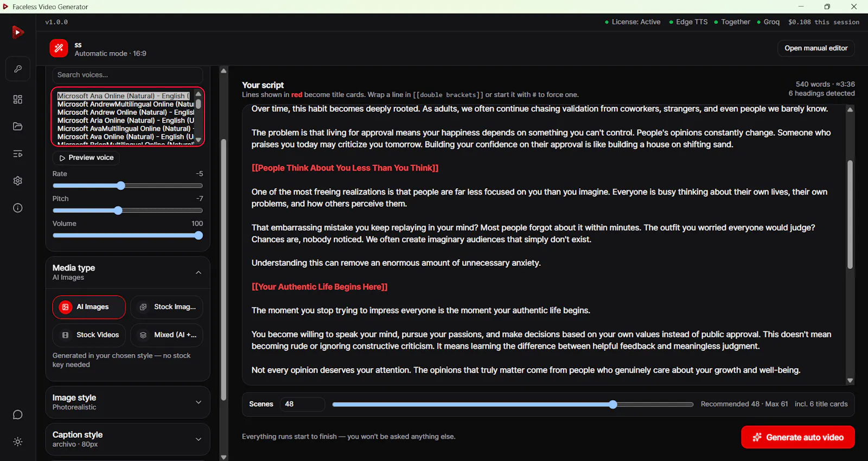Click script area scroll-down arrow
Screen dimensions: 868x461
tap(850, 381)
